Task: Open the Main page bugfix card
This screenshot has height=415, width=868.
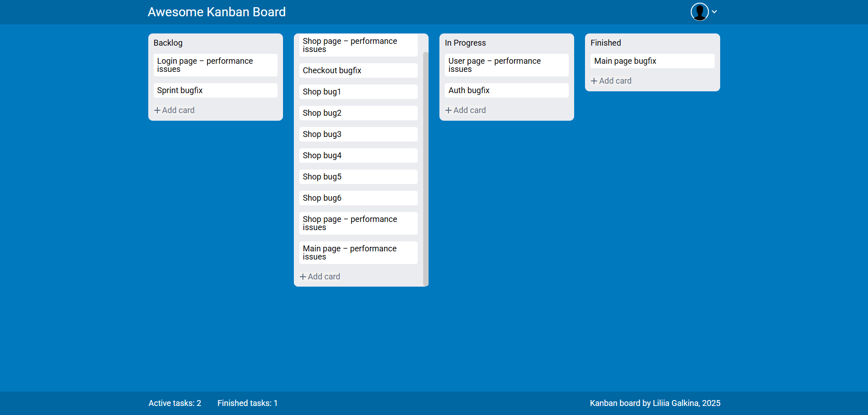Action: [652, 61]
